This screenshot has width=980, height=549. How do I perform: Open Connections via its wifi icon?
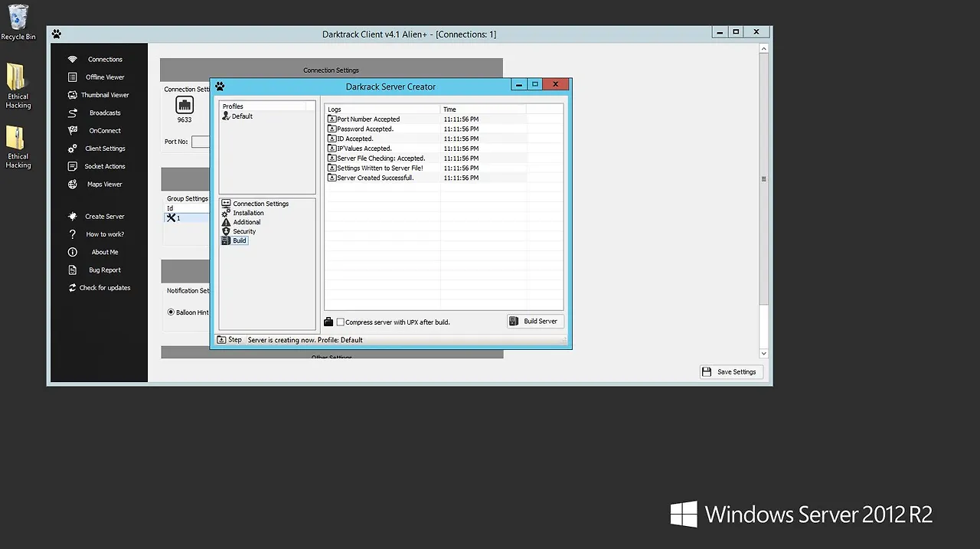coord(73,59)
